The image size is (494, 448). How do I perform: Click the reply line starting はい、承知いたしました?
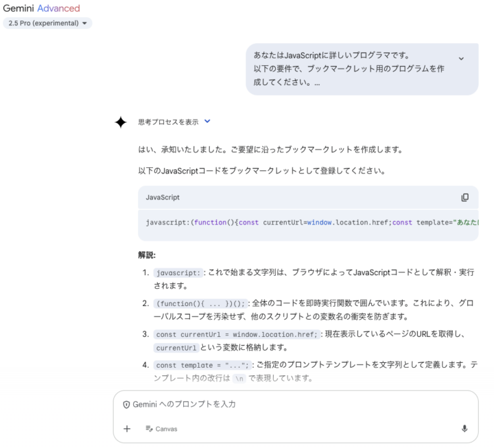[270, 150]
